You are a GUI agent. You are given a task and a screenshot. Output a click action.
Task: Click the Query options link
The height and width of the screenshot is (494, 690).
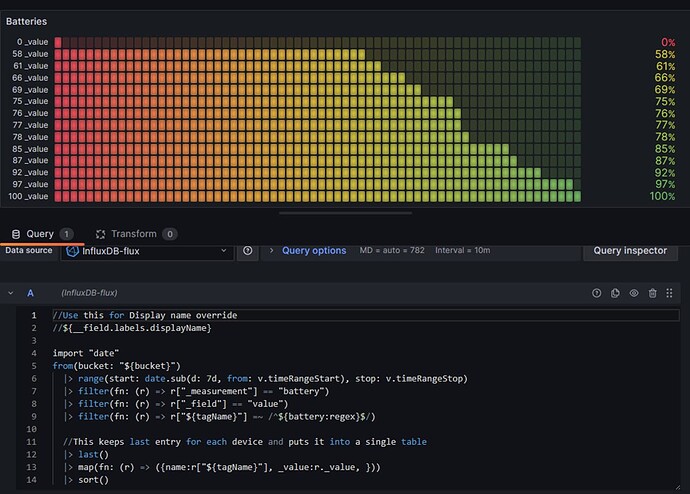point(314,250)
